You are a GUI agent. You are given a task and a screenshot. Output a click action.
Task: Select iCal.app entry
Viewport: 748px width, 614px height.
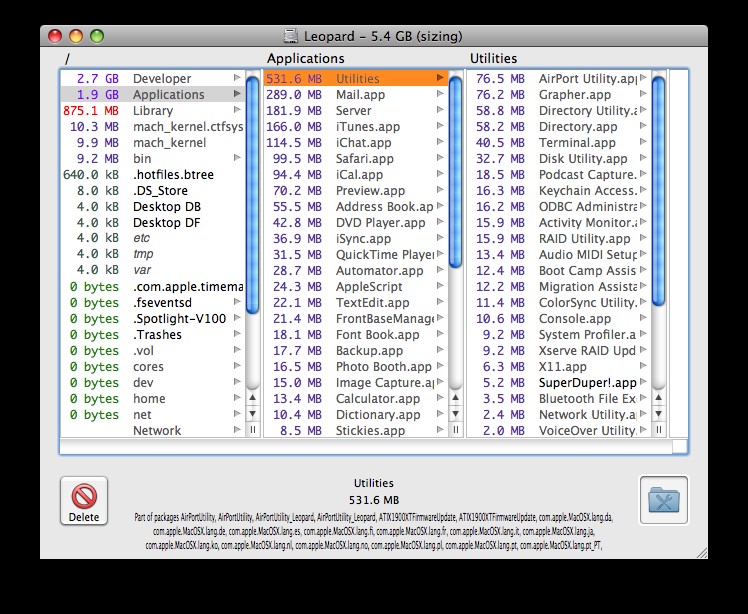click(356, 175)
